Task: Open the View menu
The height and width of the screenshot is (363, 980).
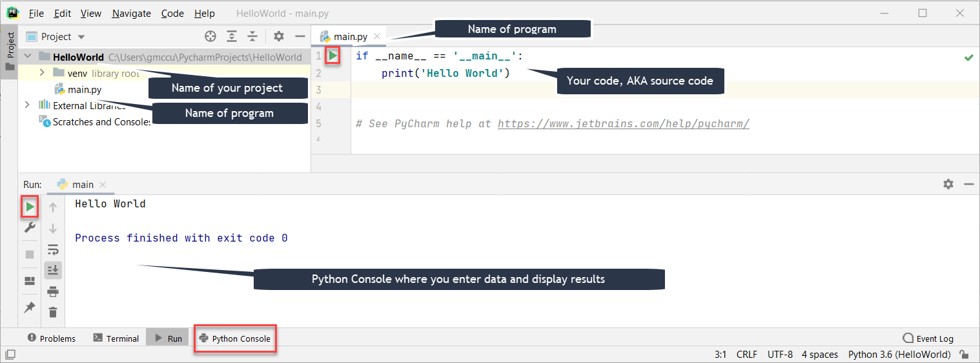Action: tap(91, 13)
